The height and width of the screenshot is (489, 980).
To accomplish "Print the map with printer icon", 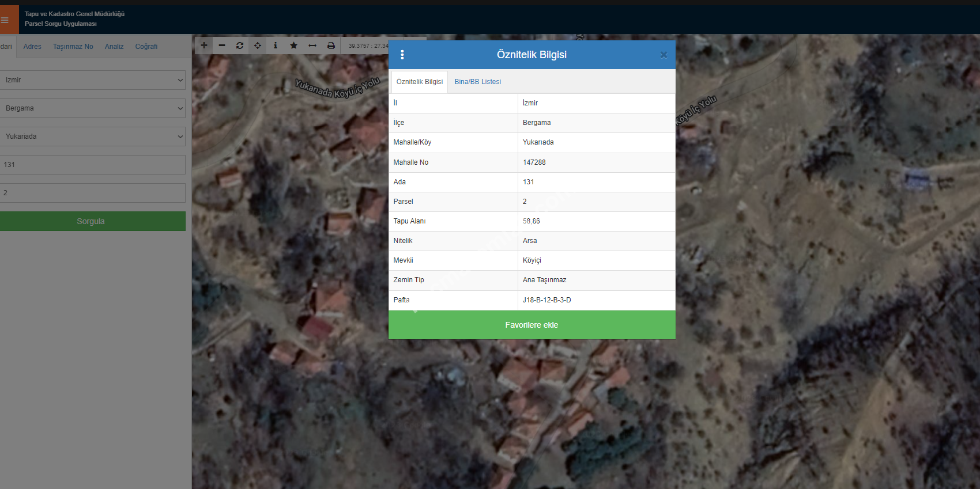I will click(x=331, y=46).
